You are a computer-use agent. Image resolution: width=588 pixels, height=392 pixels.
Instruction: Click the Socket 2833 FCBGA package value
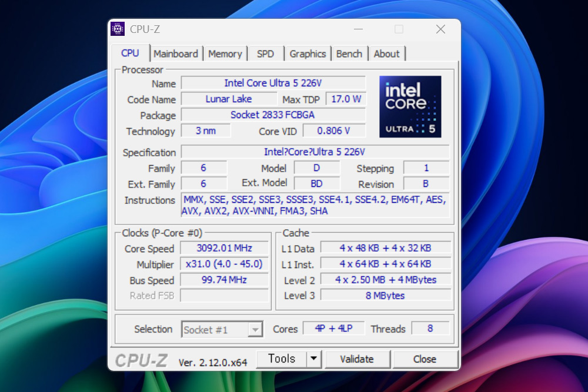point(273,115)
